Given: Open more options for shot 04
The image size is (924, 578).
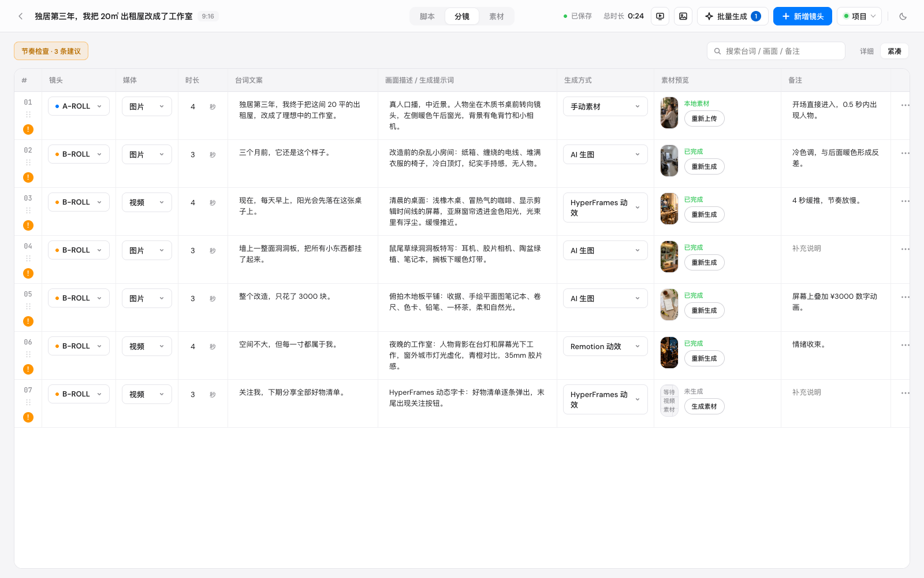Looking at the screenshot, I should pos(905,249).
